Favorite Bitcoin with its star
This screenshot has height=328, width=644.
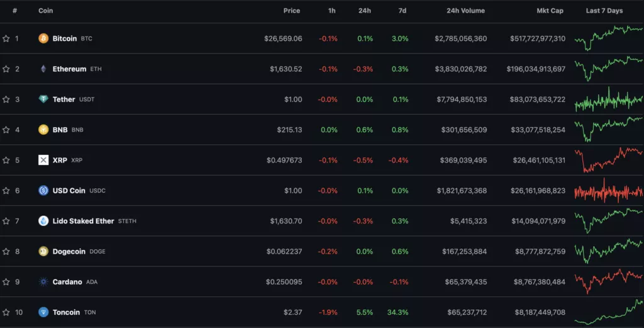coord(6,38)
